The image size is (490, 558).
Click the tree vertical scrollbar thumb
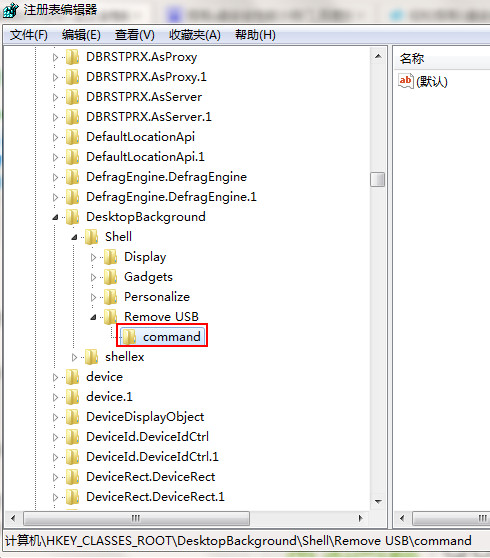click(x=378, y=179)
